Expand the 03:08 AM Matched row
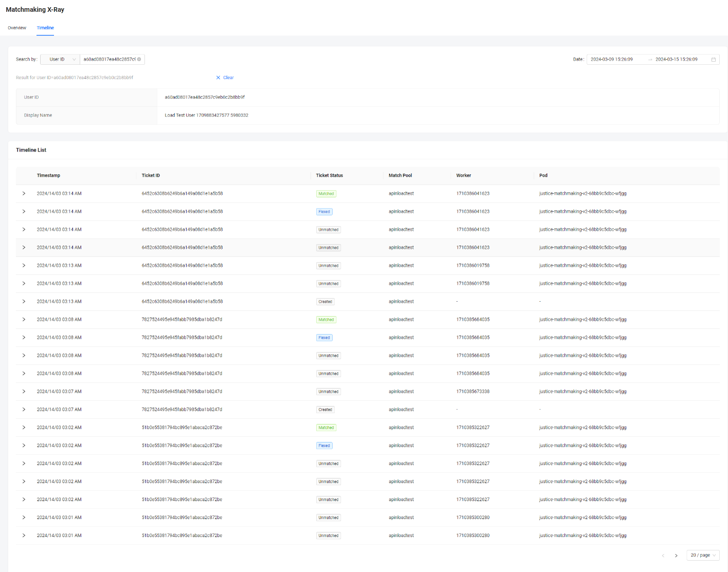 tap(24, 320)
